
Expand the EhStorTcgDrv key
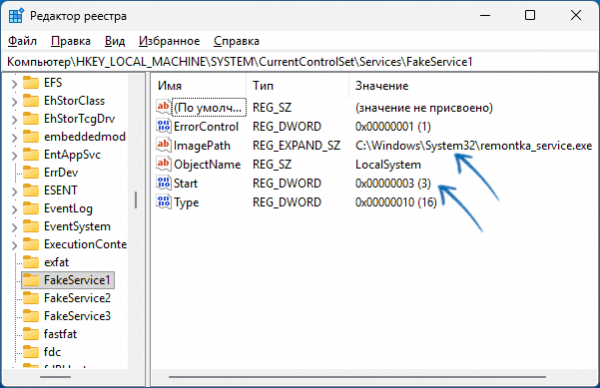click(x=14, y=120)
